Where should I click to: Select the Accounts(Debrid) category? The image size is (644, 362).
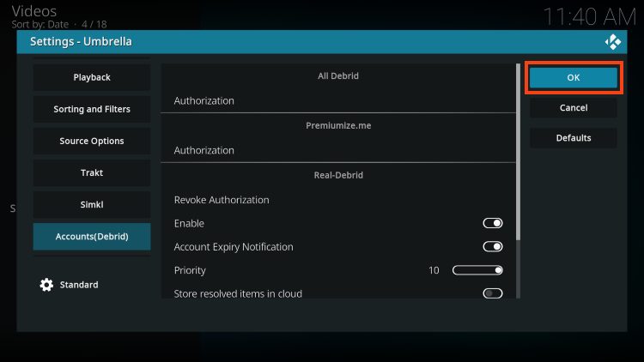[x=92, y=237]
